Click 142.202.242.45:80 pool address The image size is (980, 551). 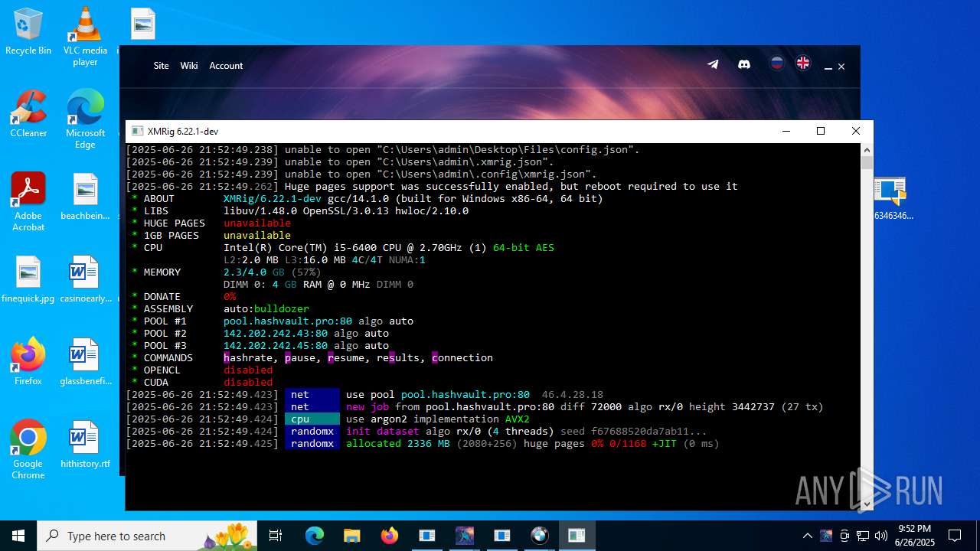[276, 346]
